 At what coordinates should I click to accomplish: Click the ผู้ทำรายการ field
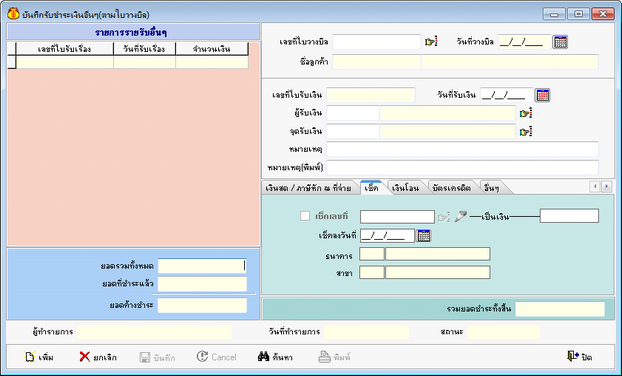coord(154,332)
